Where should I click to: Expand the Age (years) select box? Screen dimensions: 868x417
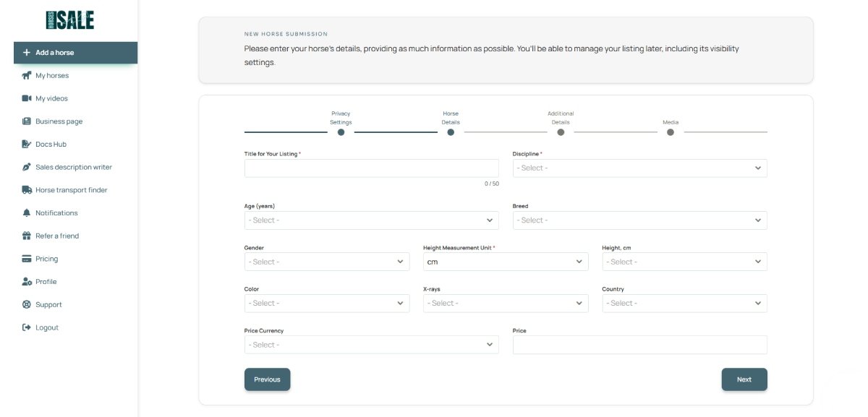click(371, 220)
